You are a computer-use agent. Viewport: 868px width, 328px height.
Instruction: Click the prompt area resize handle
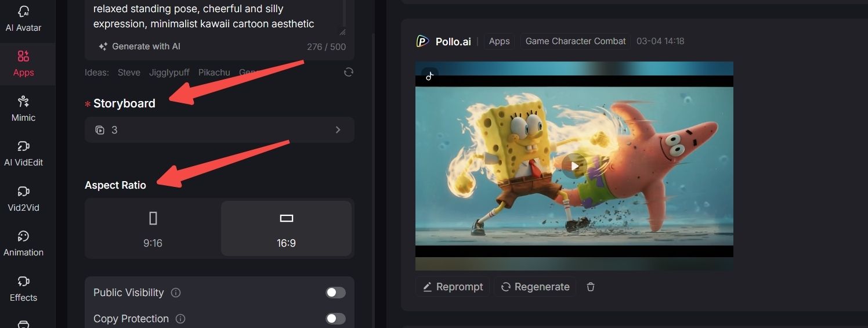(x=342, y=32)
